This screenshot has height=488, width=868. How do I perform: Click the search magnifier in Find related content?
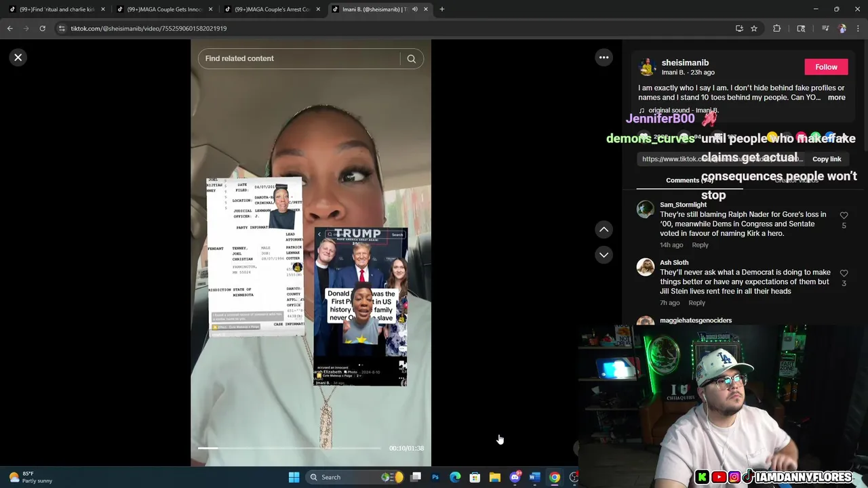(x=411, y=59)
